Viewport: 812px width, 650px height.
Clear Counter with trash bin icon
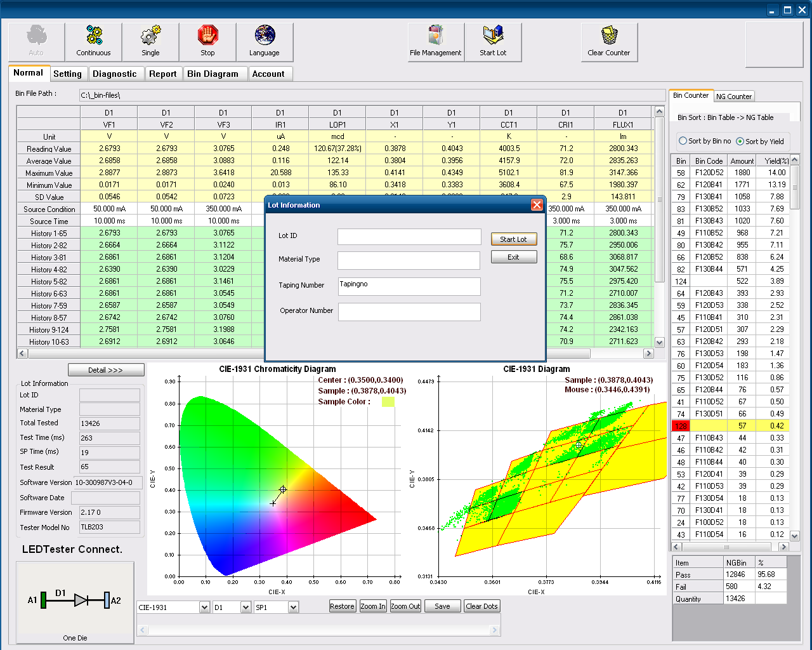pyautogui.click(x=609, y=42)
